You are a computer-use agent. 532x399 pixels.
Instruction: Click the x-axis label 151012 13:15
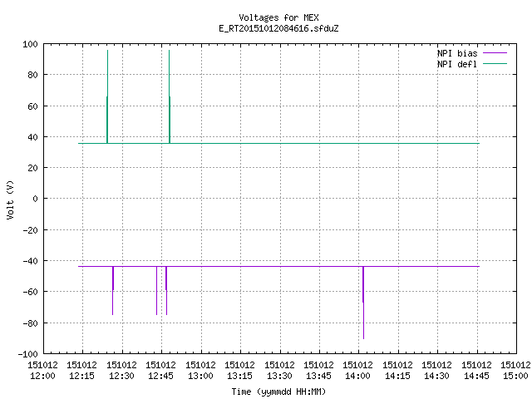click(240, 371)
